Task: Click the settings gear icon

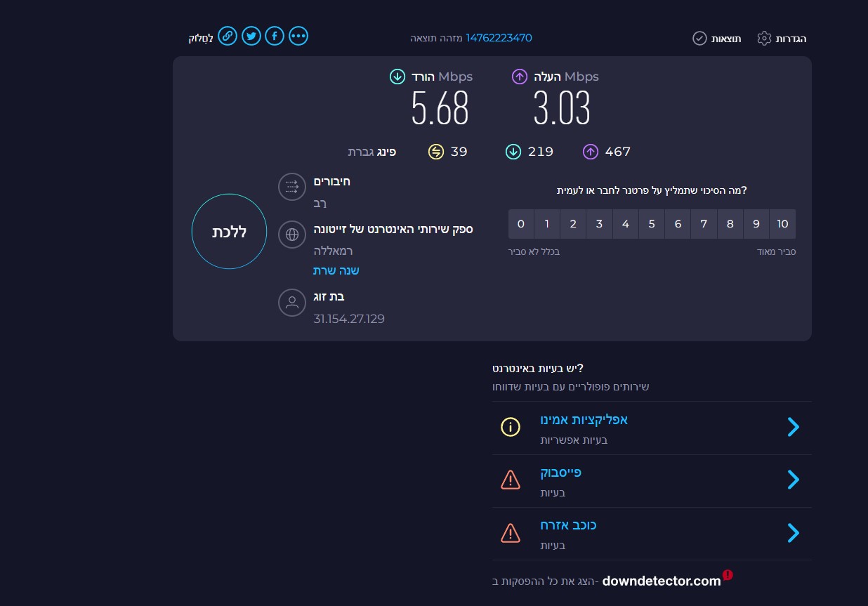Action: [764, 38]
